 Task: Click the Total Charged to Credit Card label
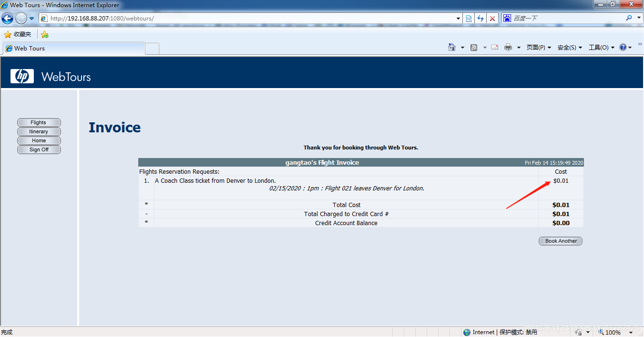[347, 214]
